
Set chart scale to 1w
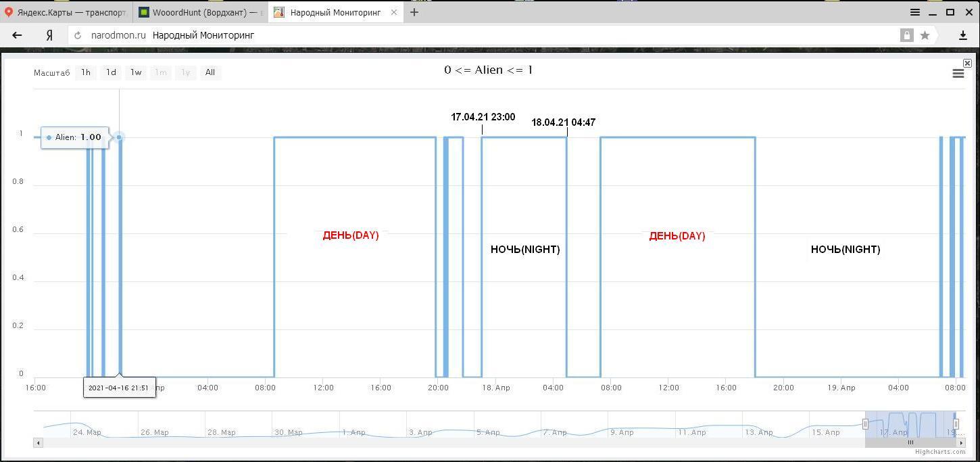click(136, 72)
